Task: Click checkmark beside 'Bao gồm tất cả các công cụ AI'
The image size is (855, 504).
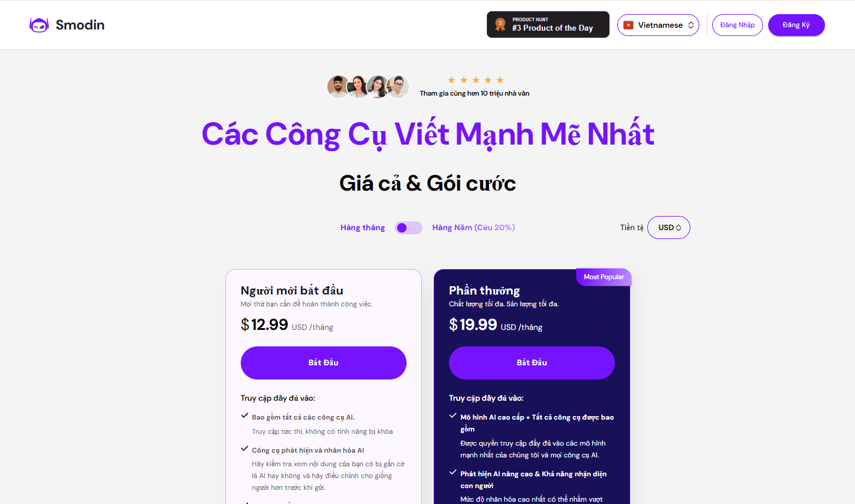Action: (x=244, y=415)
